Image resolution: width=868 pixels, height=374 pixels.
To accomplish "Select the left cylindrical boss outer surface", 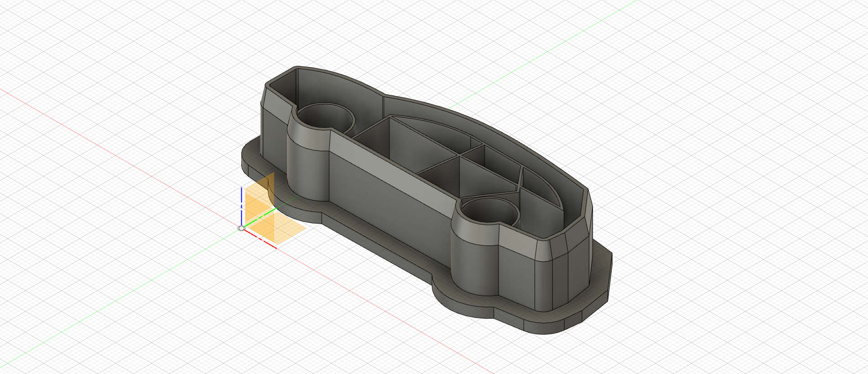I will (x=308, y=170).
